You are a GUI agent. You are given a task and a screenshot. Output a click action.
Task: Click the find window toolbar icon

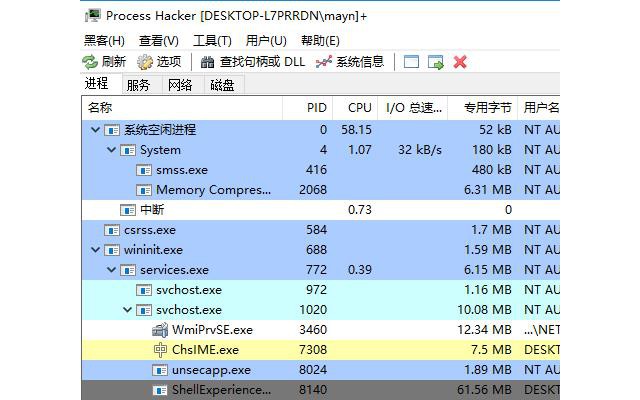coord(411,62)
